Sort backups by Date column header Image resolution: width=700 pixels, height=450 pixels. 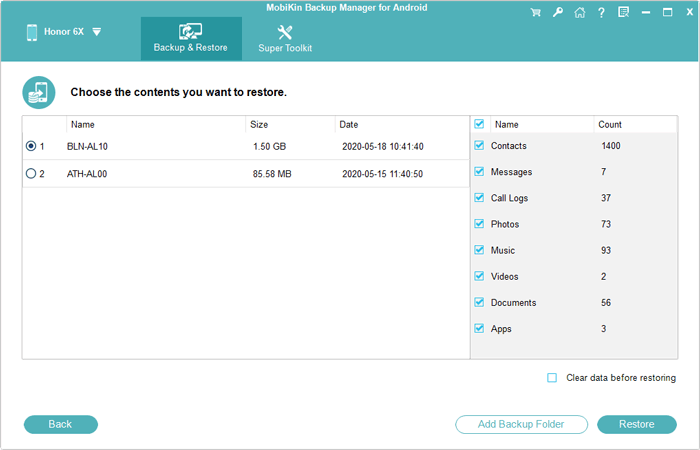[349, 125]
